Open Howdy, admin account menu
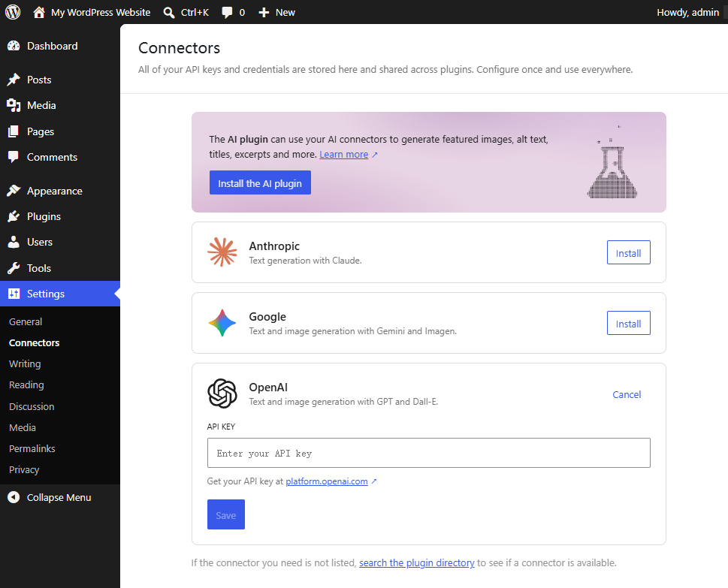This screenshot has height=588, width=728. (x=687, y=13)
